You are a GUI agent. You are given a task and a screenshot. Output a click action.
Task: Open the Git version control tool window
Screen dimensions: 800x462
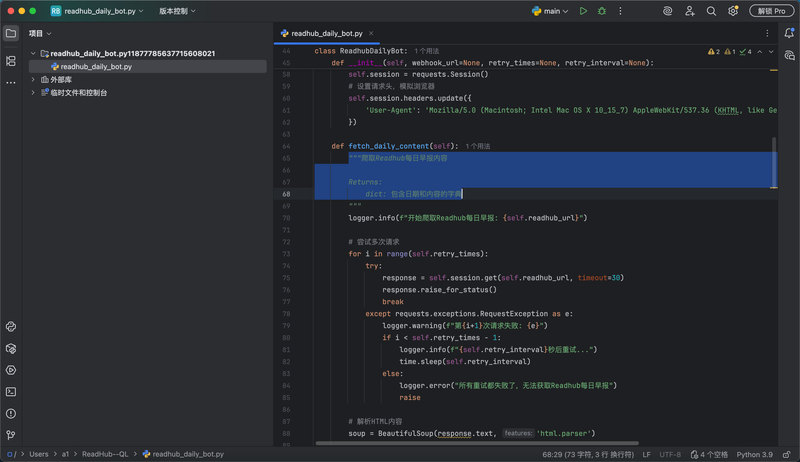point(11,435)
